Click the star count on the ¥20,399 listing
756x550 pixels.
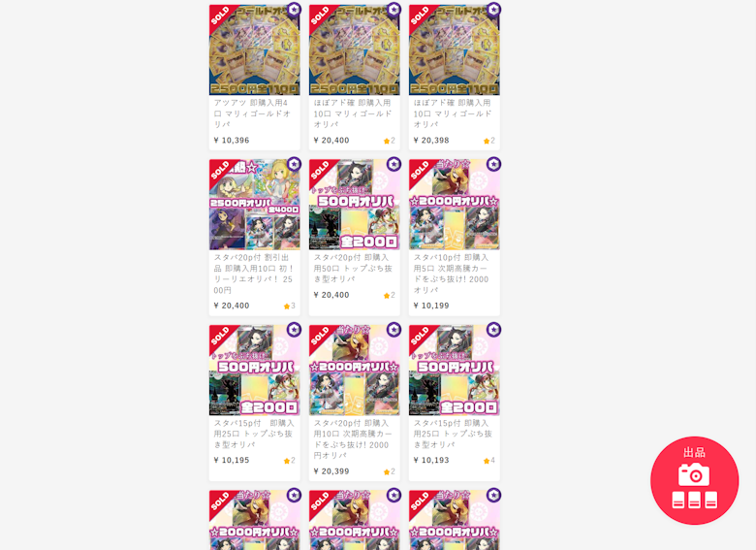(390, 471)
